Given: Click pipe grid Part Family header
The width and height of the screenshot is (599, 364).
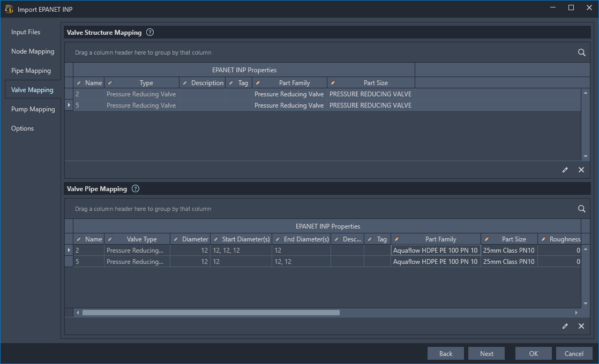Looking at the screenshot, I should pos(436,239).
